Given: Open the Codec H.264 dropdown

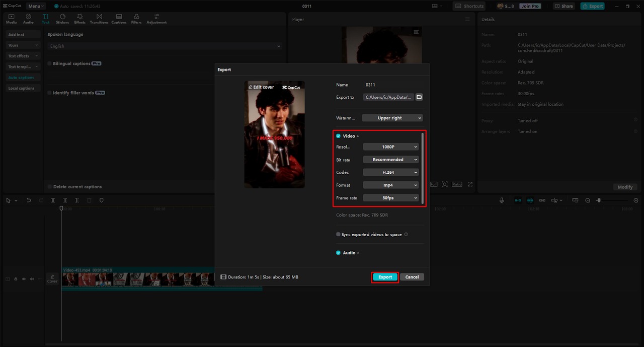Looking at the screenshot, I should click(x=391, y=172).
